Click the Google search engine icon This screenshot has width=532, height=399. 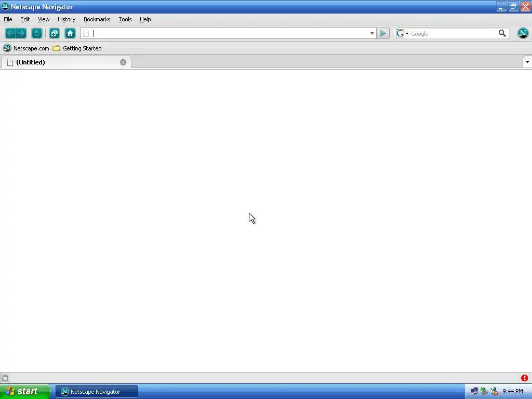[400, 33]
